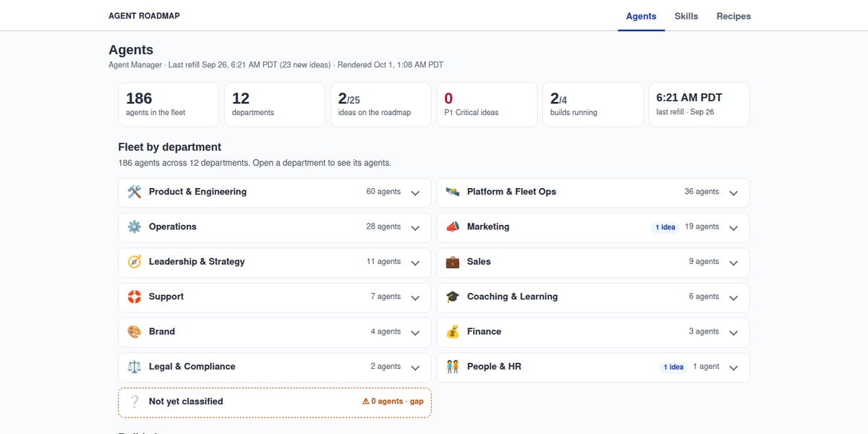The image size is (868, 434).
Task: Click the Leadership & Strategy department name
Action: point(197,262)
